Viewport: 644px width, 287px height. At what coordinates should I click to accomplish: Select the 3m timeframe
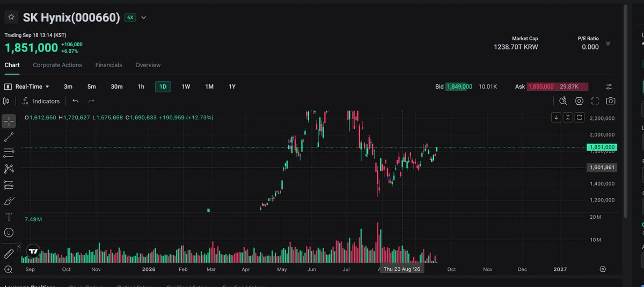68,87
